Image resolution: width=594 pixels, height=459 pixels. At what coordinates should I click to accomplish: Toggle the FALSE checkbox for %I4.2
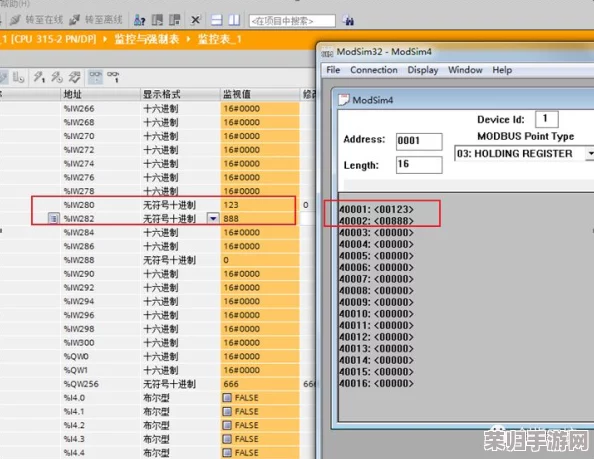tap(227, 425)
